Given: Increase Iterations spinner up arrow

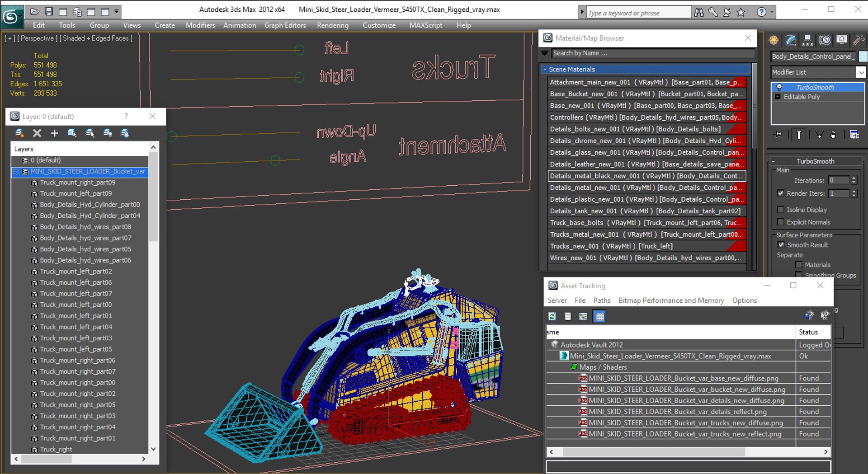Looking at the screenshot, I should (x=854, y=178).
